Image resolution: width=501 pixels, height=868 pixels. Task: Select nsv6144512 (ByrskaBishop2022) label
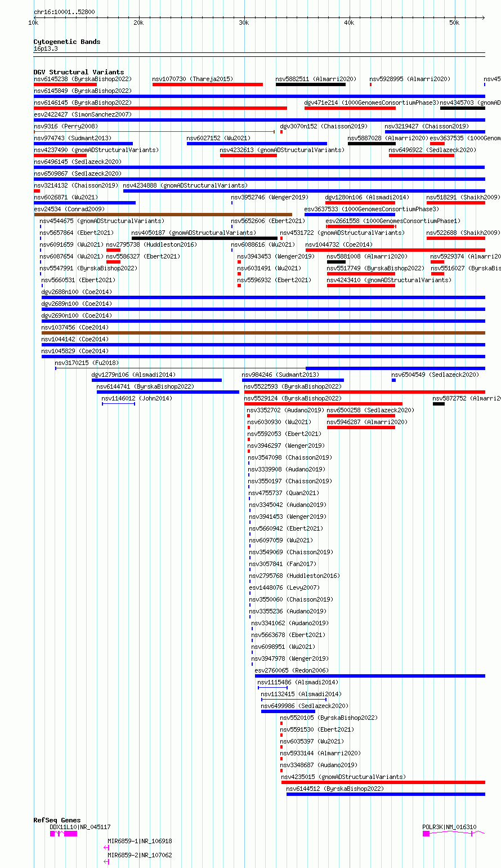(x=335, y=789)
